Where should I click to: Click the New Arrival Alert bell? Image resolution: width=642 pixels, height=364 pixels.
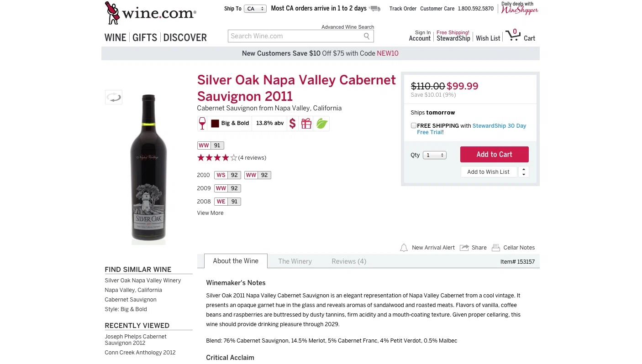[x=404, y=248]
